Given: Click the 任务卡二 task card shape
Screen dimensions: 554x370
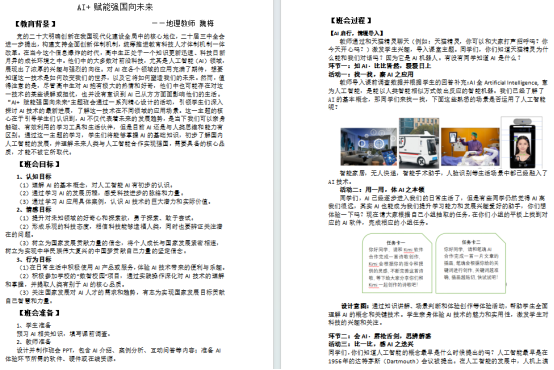Looking at the screenshot, I should [471, 263].
